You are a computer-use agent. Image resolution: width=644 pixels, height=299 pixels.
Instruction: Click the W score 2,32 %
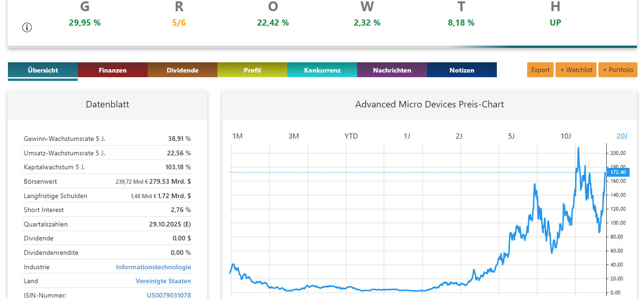click(367, 22)
